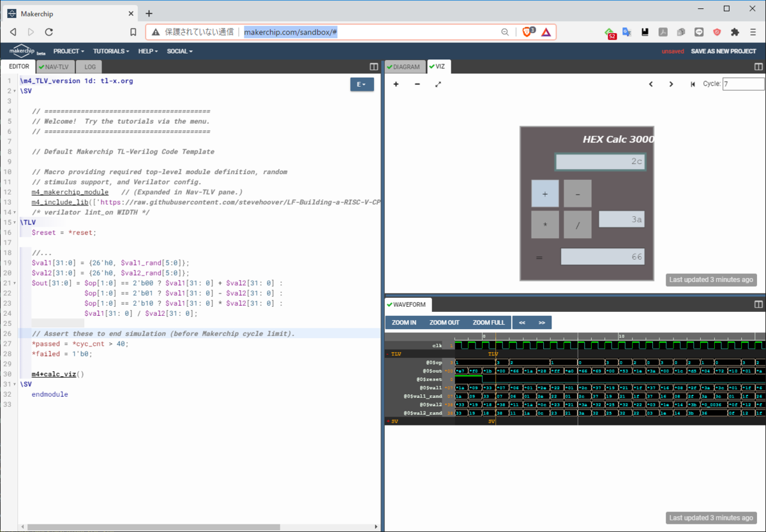The height and width of the screenshot is (532, 766).
Task: Click inside the Cycle input field
Action: [742, 83]
